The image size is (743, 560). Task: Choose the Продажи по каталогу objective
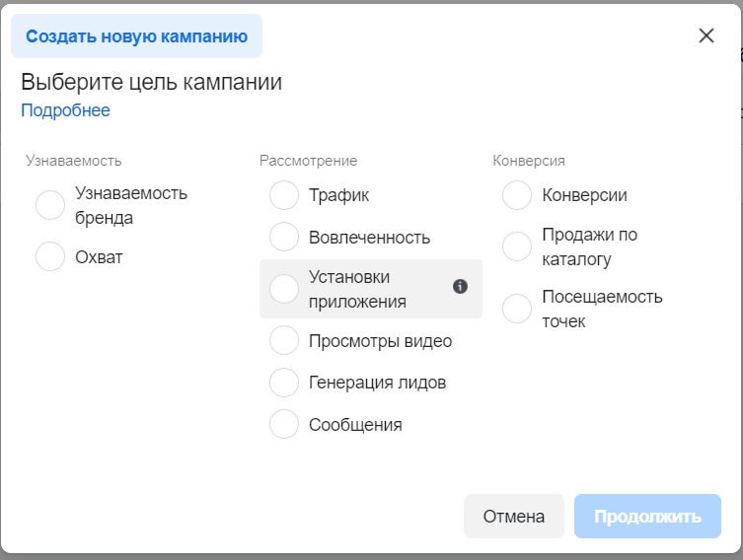[x=517, y=246]
